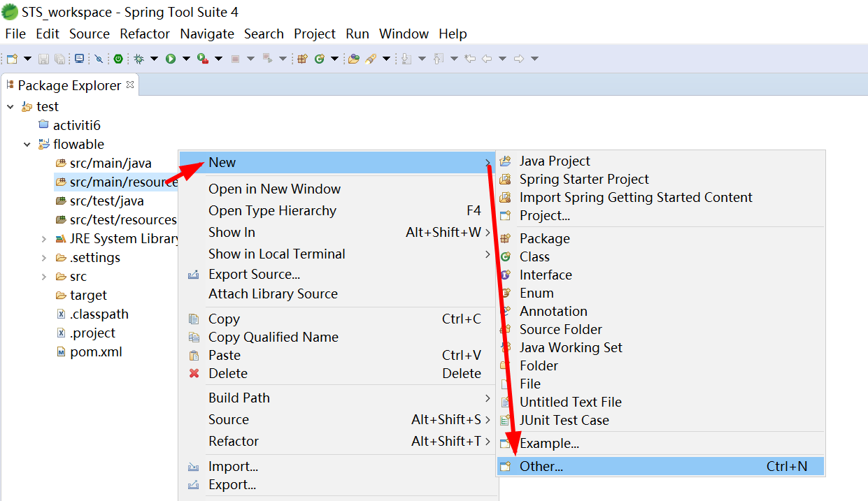The width and height of the screenshot is (868, 501).
Task: Click the green Run toolbar icon
Action: pyautogui.click(x=170, y=59)
